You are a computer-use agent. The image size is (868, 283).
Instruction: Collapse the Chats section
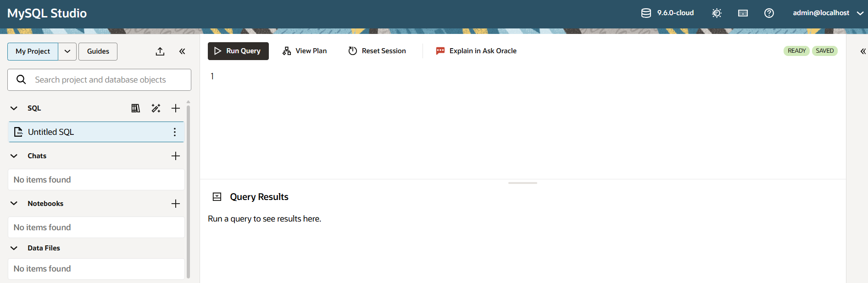point(14,156)
